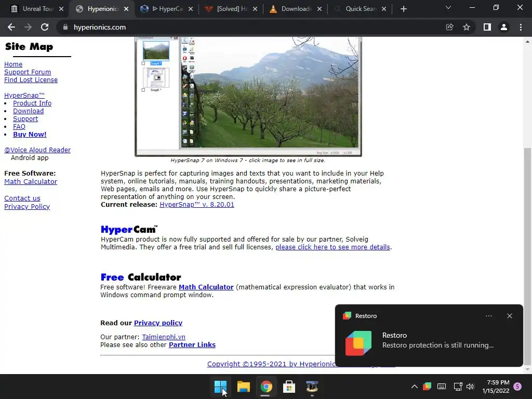532x399 pixels.
Task: Click the HyperCam logo heading
Action: 129,230
